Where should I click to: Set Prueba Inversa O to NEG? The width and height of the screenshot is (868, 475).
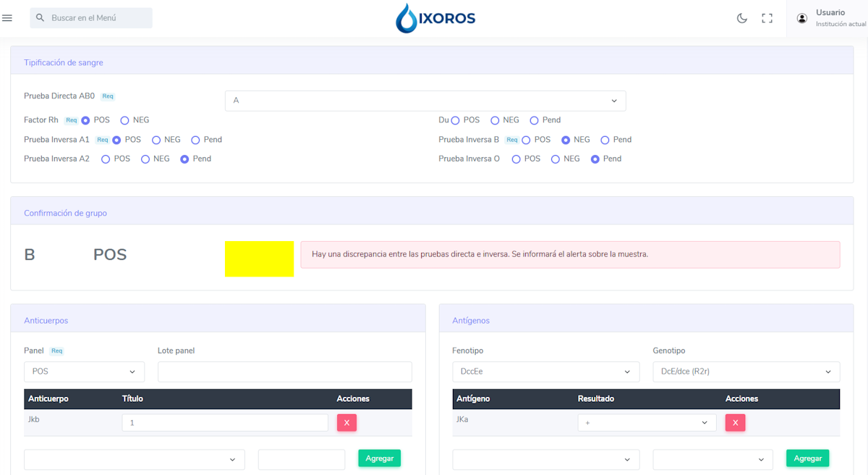click(556, 159)
